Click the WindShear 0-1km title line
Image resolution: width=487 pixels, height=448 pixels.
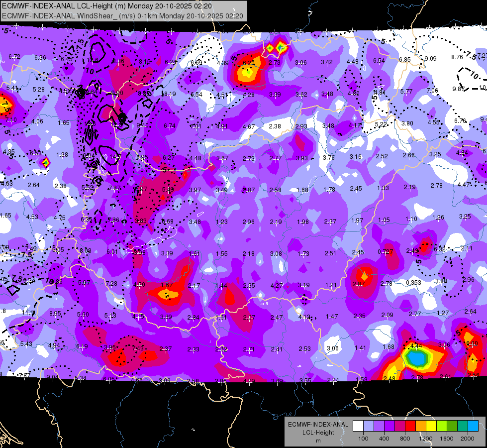click(122, 16)
